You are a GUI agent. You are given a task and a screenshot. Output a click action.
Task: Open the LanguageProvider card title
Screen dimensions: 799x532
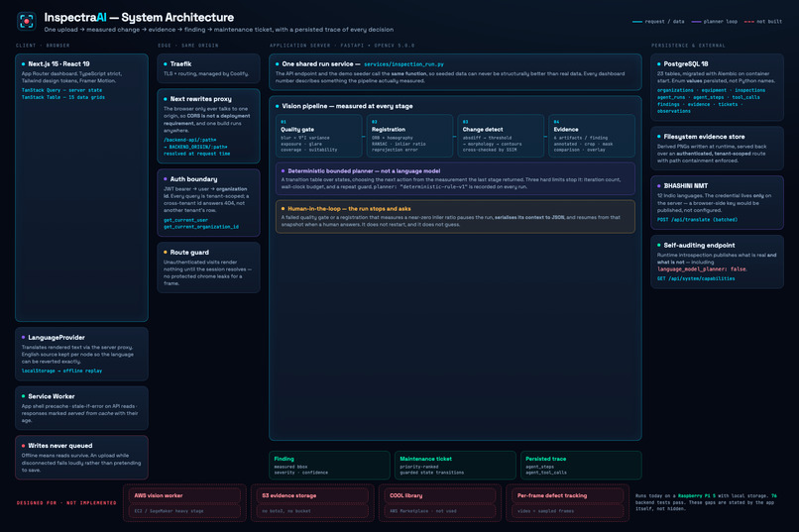(57, 338)
